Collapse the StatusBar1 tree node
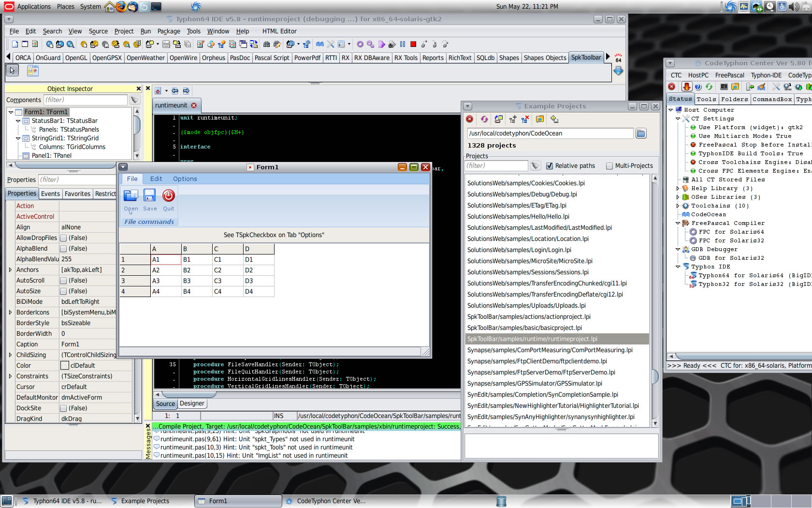This screenshot has height=508, width=812. click(18, 121)
